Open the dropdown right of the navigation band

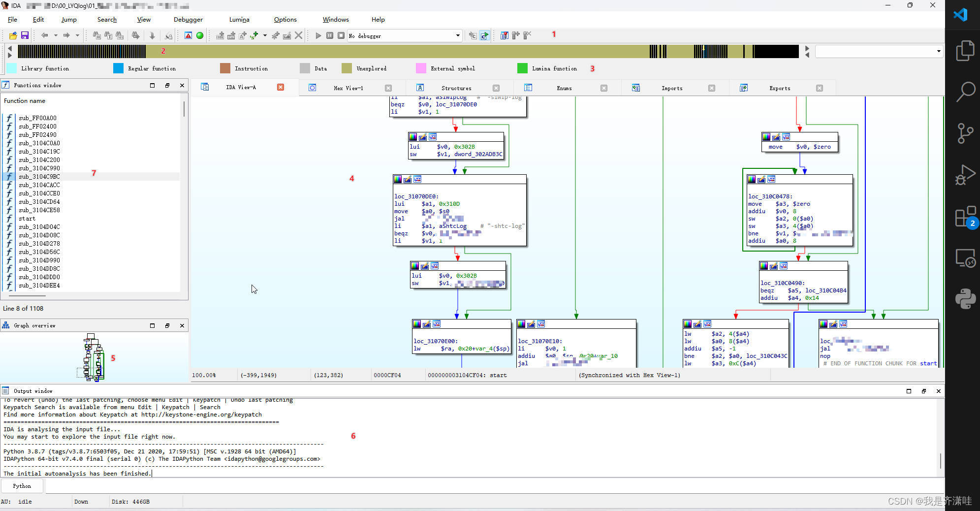[x=938, y=51]
